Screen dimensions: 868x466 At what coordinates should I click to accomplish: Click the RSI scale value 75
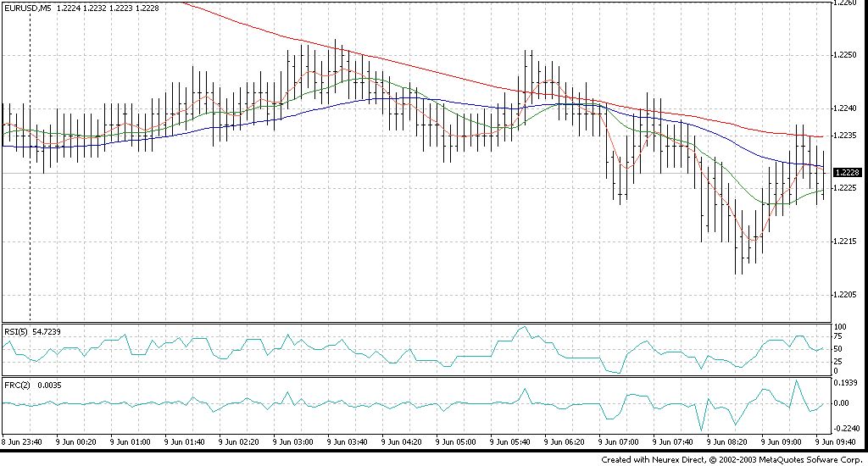(x=838, y=336)
